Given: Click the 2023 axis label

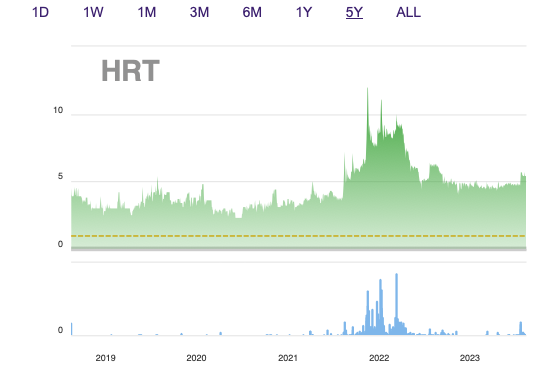Looking at the screenshot, I should [470, 358].
